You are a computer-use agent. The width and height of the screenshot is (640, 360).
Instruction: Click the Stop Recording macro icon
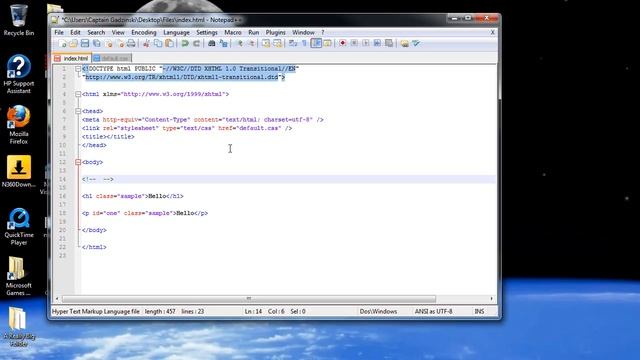(354, 43)
